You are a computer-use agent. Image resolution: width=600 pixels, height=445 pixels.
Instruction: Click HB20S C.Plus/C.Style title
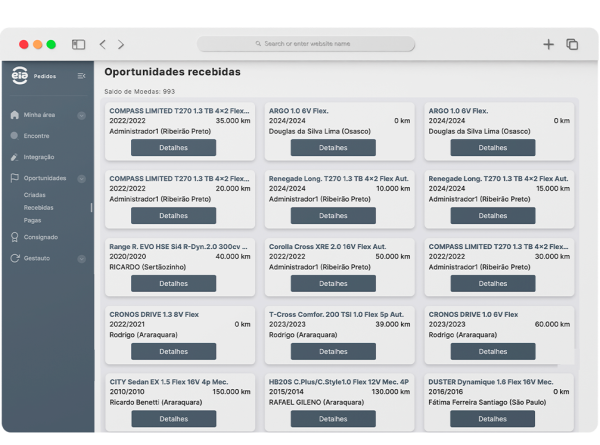(339, 382)
